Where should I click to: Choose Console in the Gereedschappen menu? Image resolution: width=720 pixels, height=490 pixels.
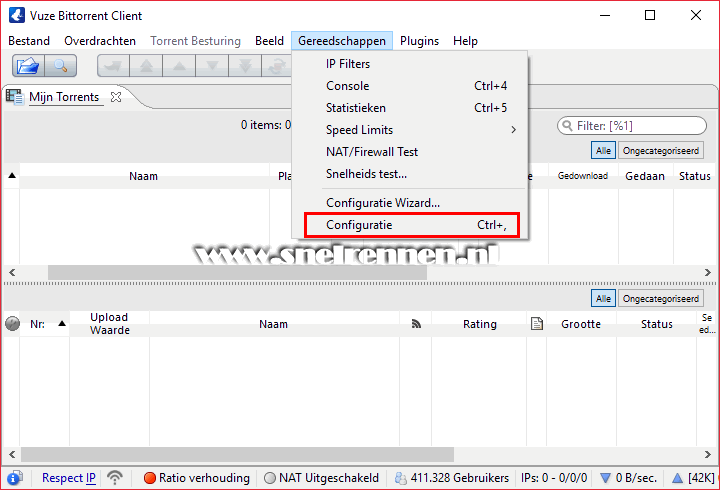(x=410, y=86)
